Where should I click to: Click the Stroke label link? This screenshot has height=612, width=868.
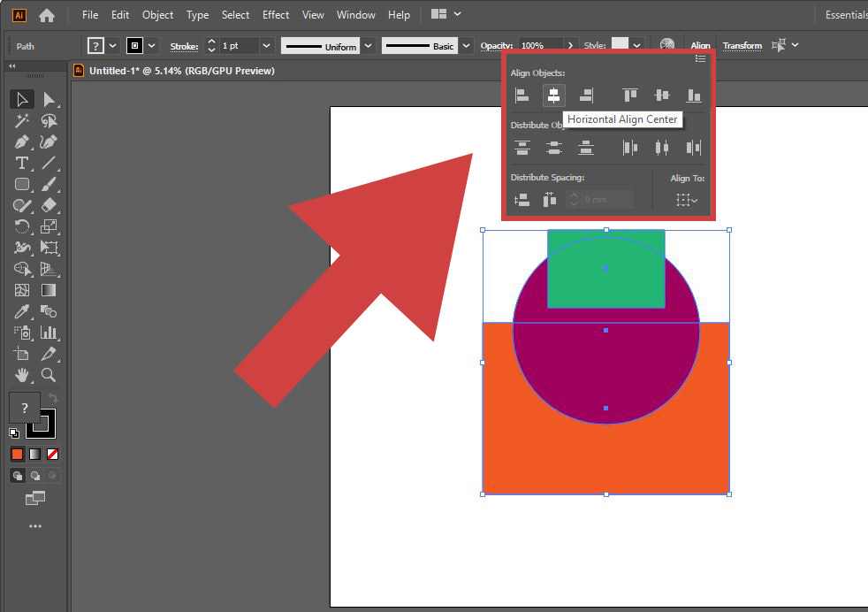click(184, 47)
